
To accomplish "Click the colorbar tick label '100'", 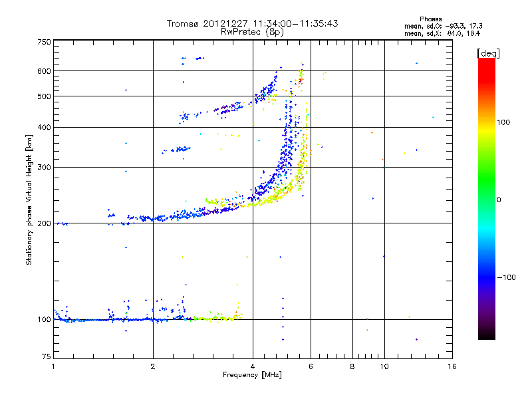I will 503,122.
